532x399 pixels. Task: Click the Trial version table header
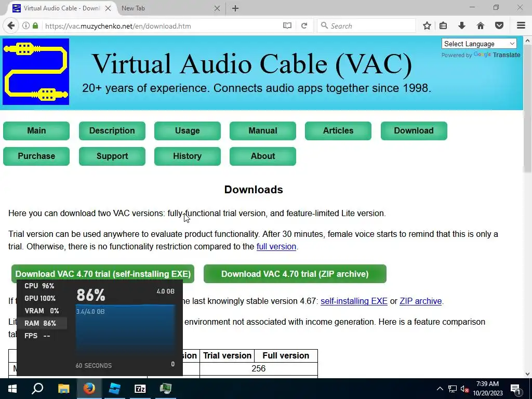(227, 355)
